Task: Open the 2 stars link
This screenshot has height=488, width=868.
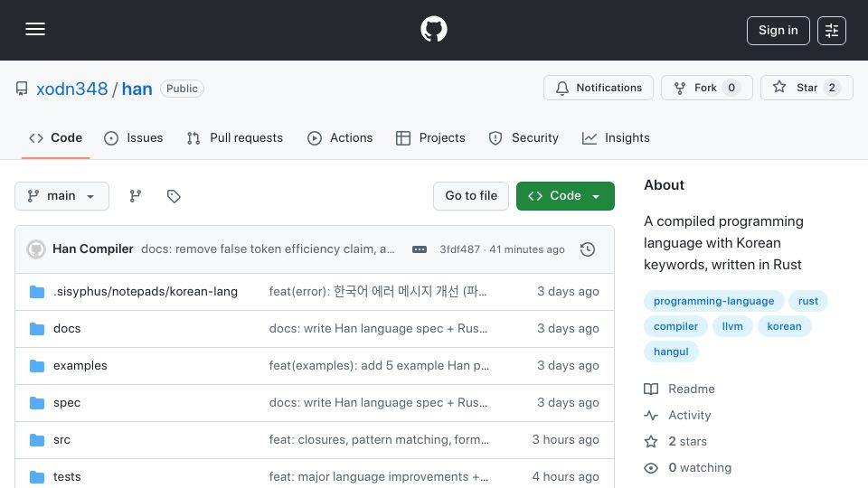Action: click(x=687, y=442)
